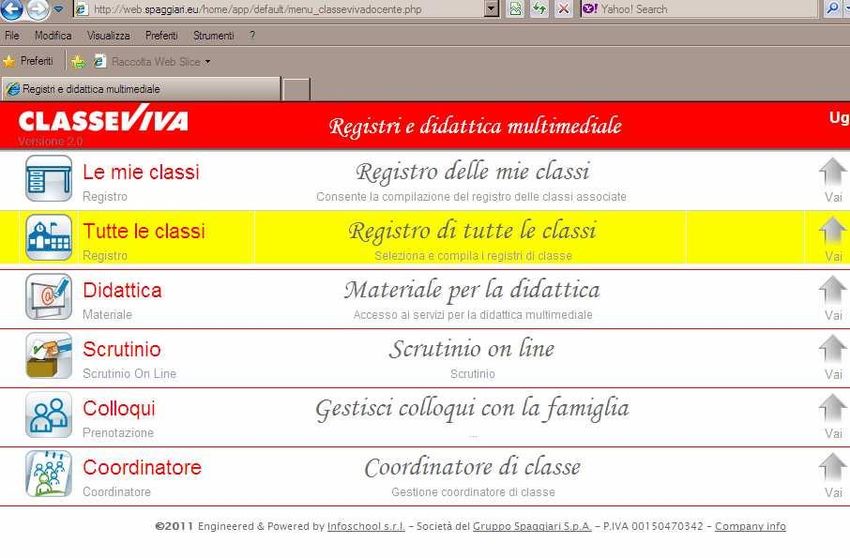Click the Vai arrow for Coordinatore di classe

[832, 474]
